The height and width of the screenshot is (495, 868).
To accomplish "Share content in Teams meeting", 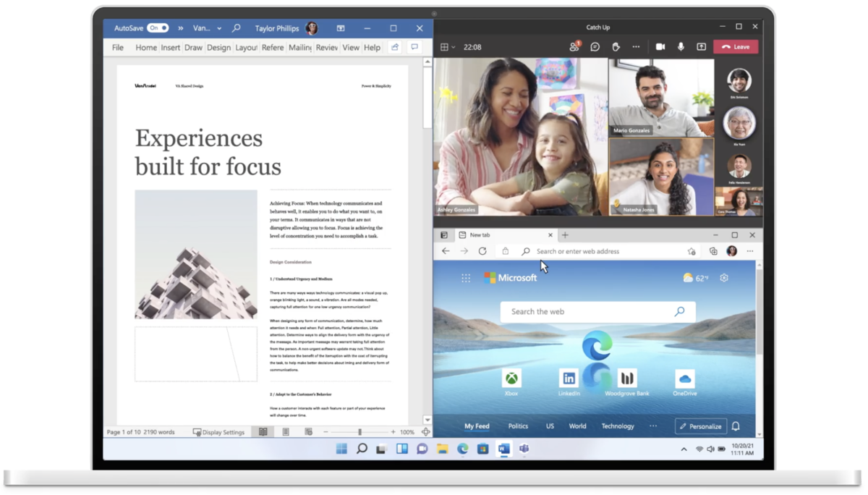I will 701,47.
